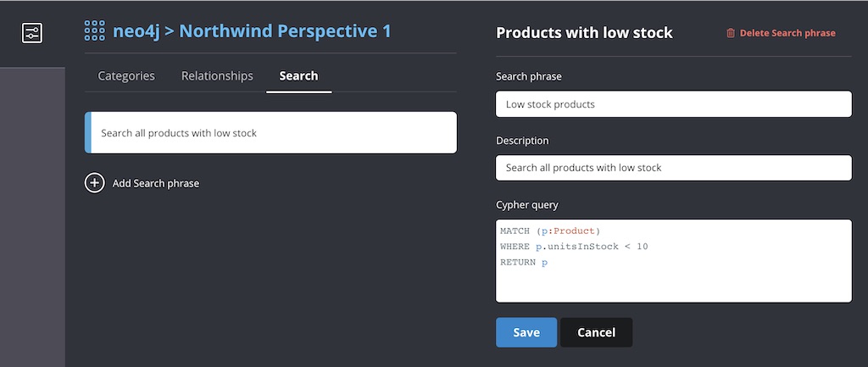Click the Delete Search phrase text

[x=787, y=33]
